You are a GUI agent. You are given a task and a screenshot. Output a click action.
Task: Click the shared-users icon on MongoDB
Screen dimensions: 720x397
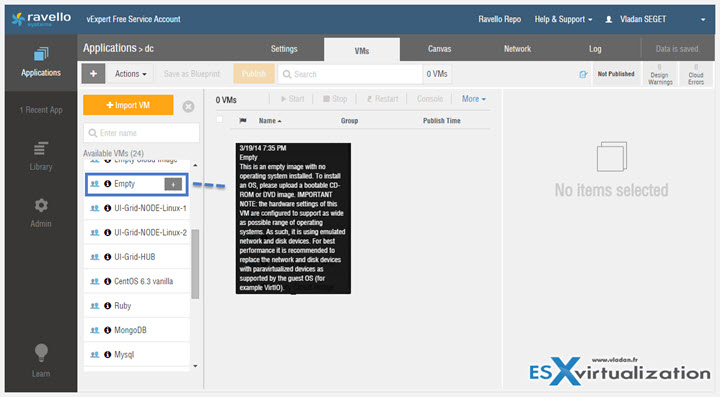[95, 330]
